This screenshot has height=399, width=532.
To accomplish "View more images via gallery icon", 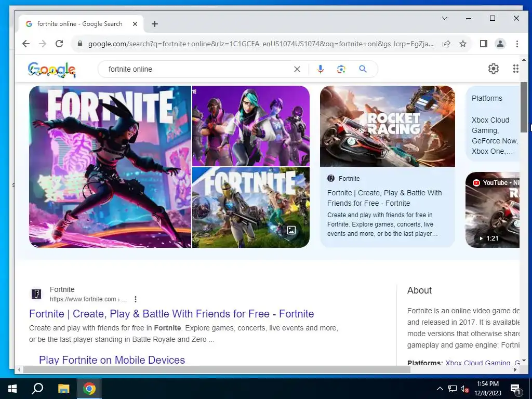I will point(291,230).
